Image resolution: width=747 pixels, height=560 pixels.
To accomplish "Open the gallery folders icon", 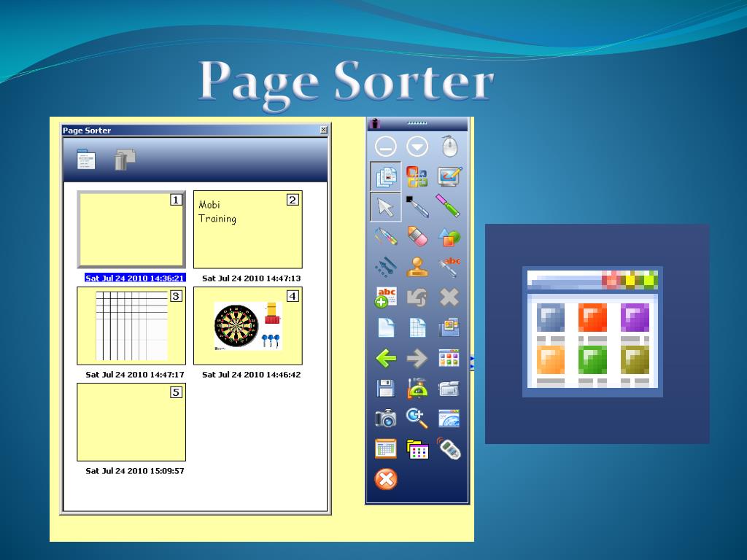I will (417, 449).
